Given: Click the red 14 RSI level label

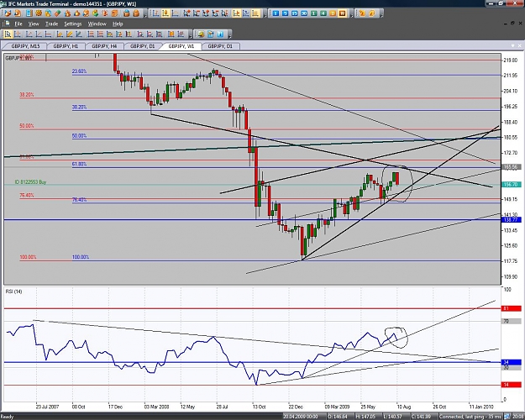Looking at the screenshot, I should tap(511, 385).
